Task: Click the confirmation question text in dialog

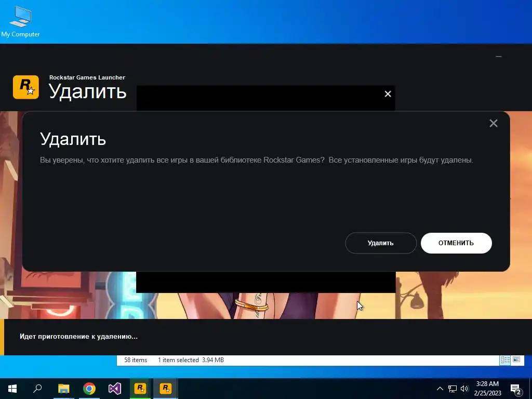Action: (257, 160)
